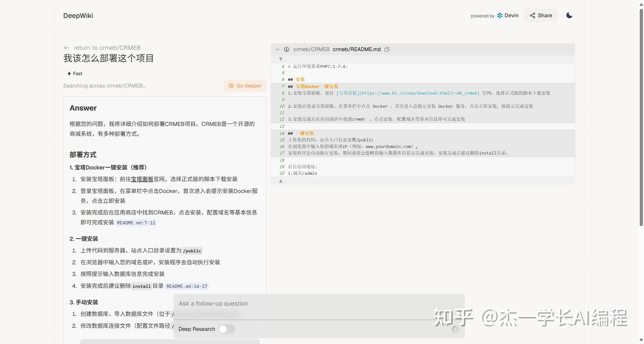Click the share icon inside the Share button

[532, 15]
